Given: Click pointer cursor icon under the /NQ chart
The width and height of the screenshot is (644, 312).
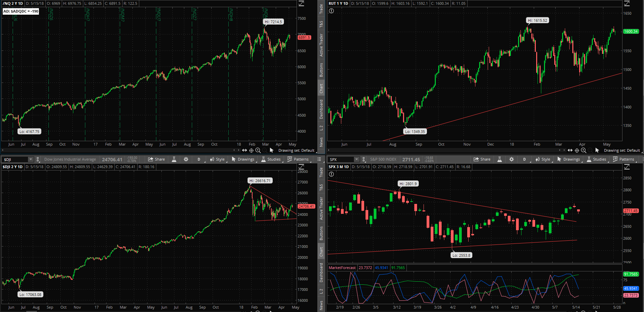Looking at the screenshot, I should point(272,150).
